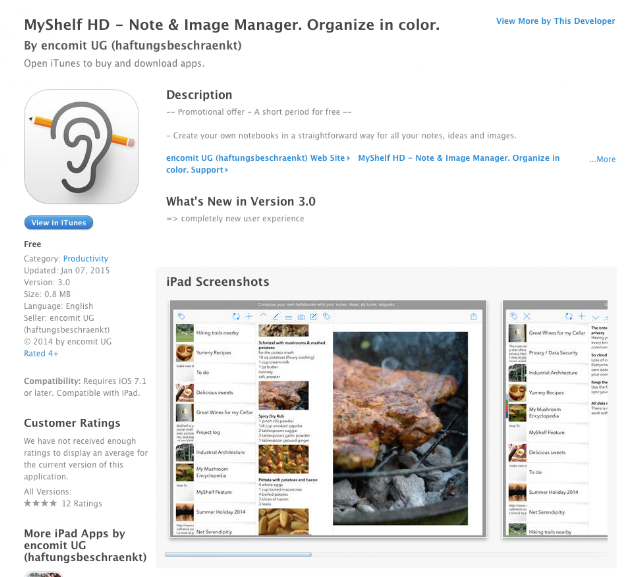Click the View in iTunes button
The height and width of the screenshot is (577, 640).
[58, 222]
